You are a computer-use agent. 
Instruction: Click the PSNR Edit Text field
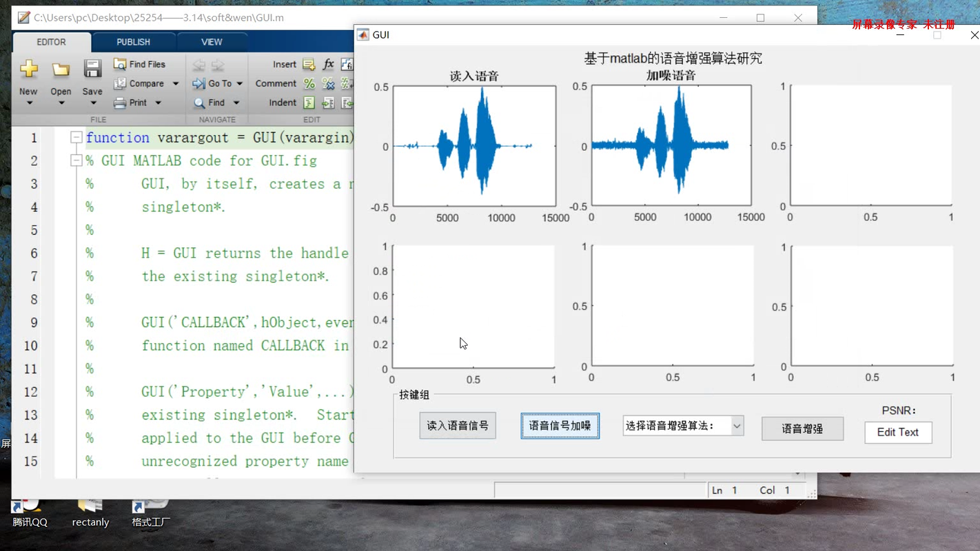pyautogui.click(x=898, y=432)
